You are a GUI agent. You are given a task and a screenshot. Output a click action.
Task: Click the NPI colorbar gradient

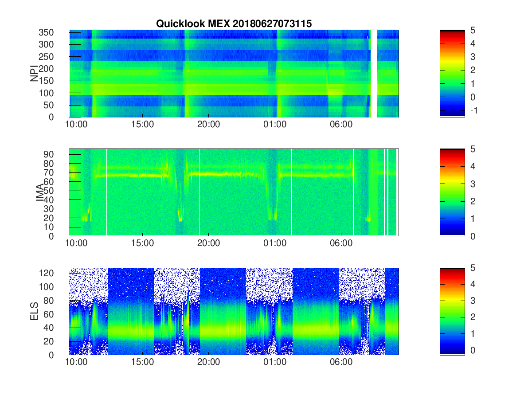pyautogui.click(x=452, y=74)
